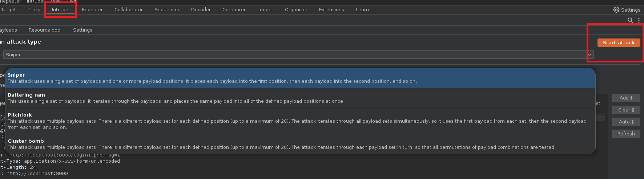
Task: Switch to the Collaborator tab
Action: pos(129,10)
